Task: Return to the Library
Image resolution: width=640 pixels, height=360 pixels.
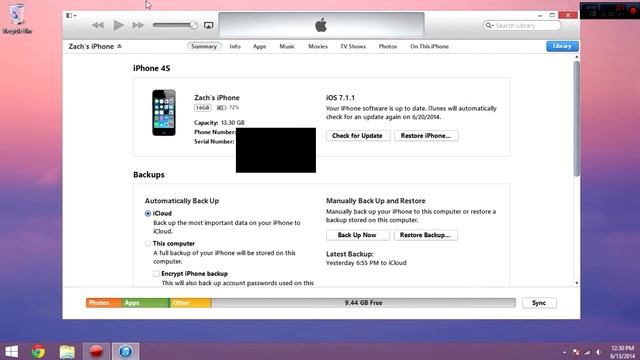Action: (x=562, y=46)
